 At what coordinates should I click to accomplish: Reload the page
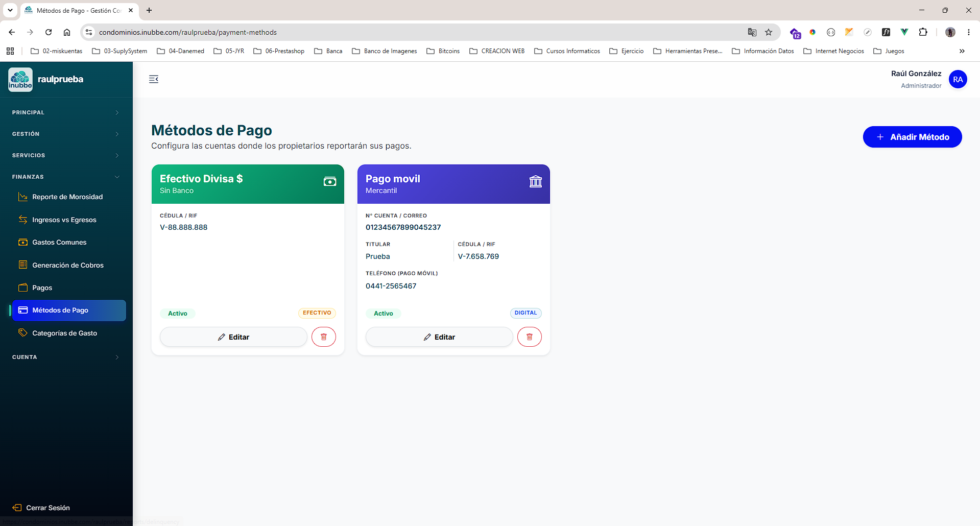coord(49,32)
